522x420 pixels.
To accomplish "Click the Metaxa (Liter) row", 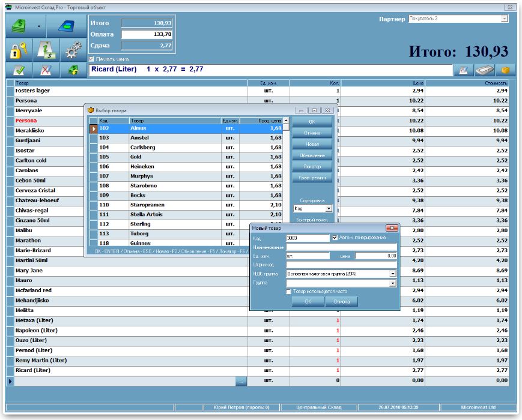I will pos(257,320).
